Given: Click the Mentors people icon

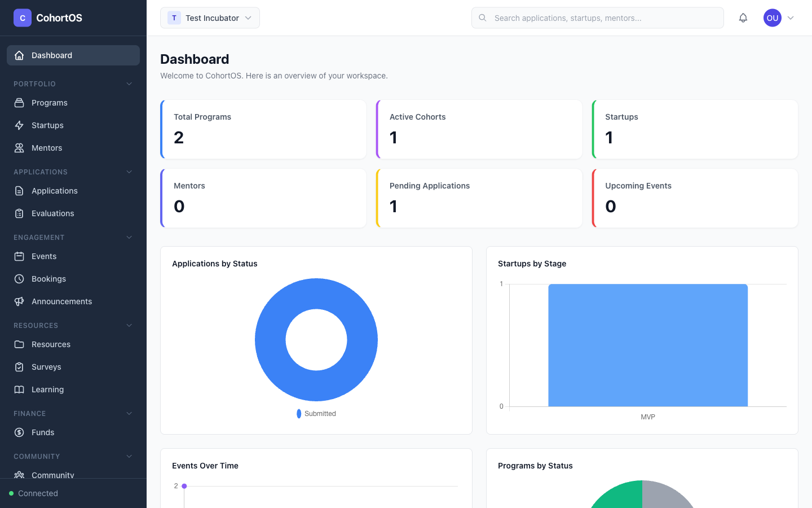Looking at the screenshot, I should pyautogui.click(x=19, y=148).
